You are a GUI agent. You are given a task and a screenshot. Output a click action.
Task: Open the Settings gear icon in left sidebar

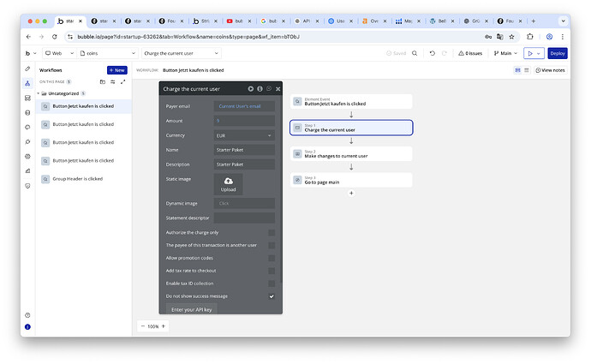pyautogui.click(x=27, y=157)
